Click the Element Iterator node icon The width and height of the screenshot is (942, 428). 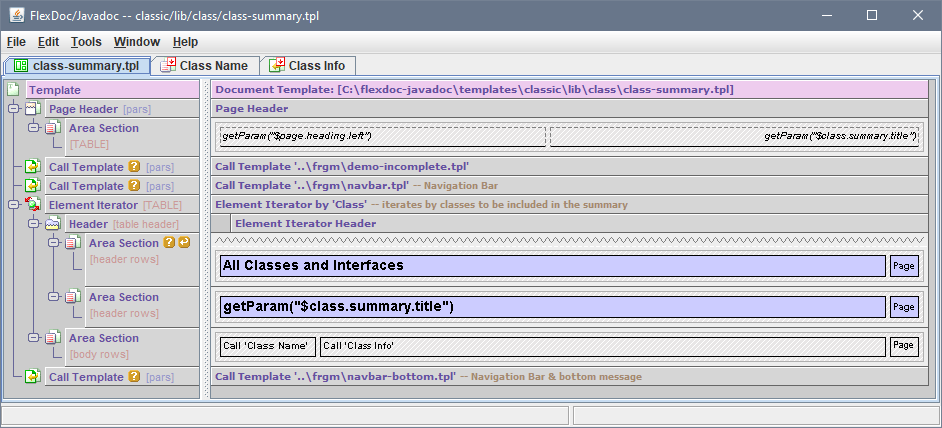tap(33, 205)
